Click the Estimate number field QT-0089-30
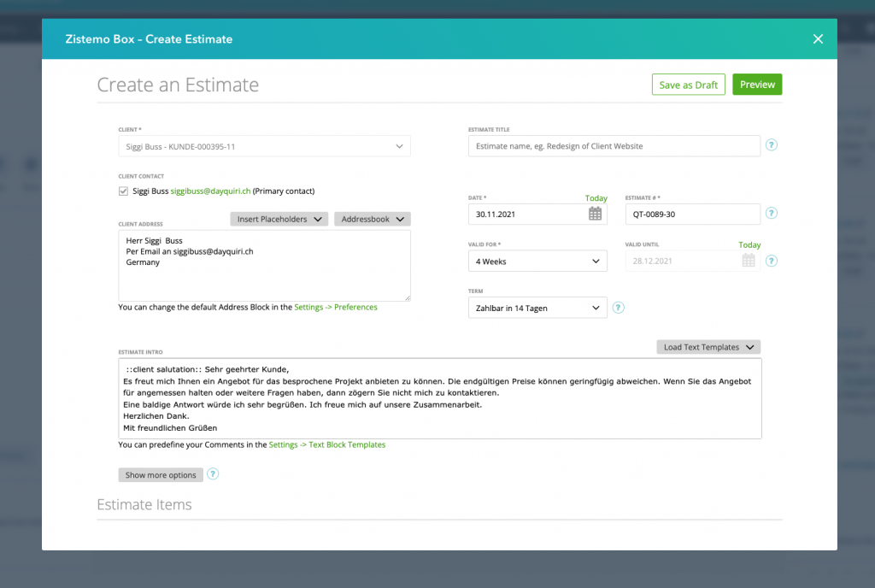 pos(692,215)
